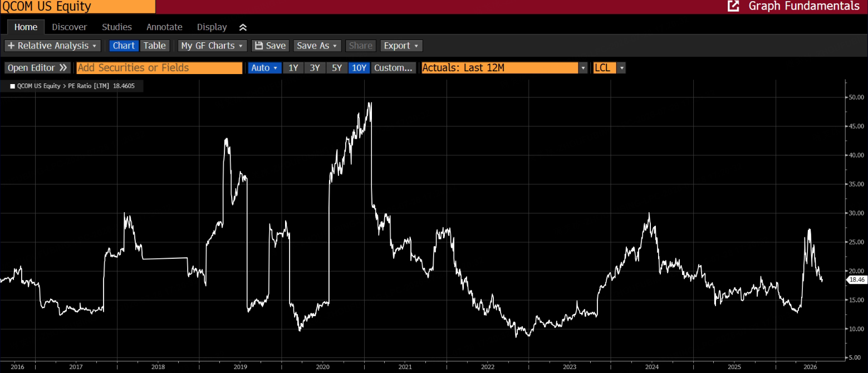Click the Add Securities or Fields box
Image resolution: width=868 pixels, height=373 pixels.
point(159,68)
